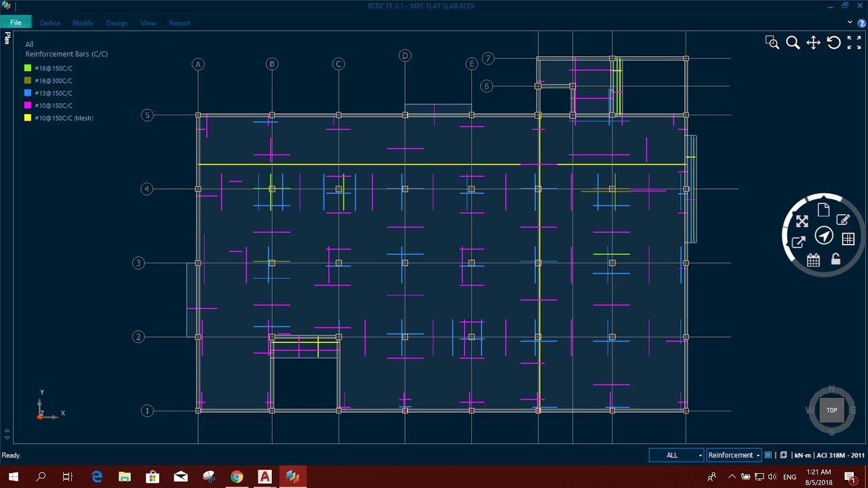Select the Pan tool
This screenshot has height=488, width=868.
[x=813, y=42]
